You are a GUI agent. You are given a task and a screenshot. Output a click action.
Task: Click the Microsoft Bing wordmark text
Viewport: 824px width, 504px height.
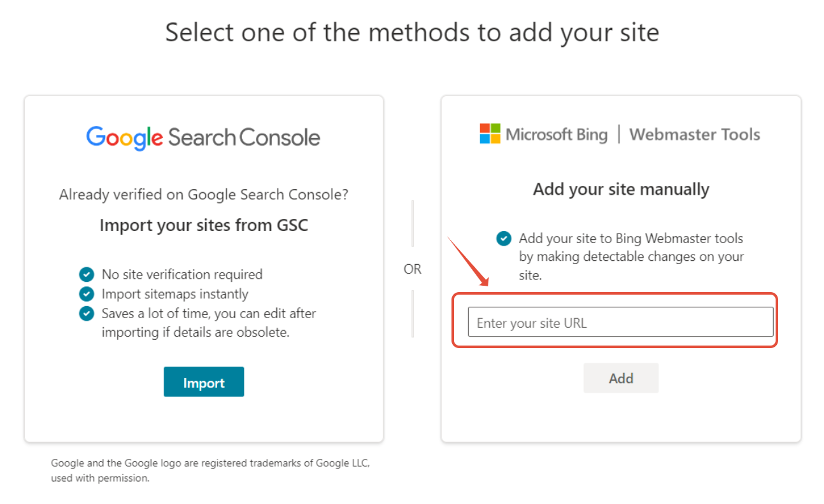tap(557, 134)
